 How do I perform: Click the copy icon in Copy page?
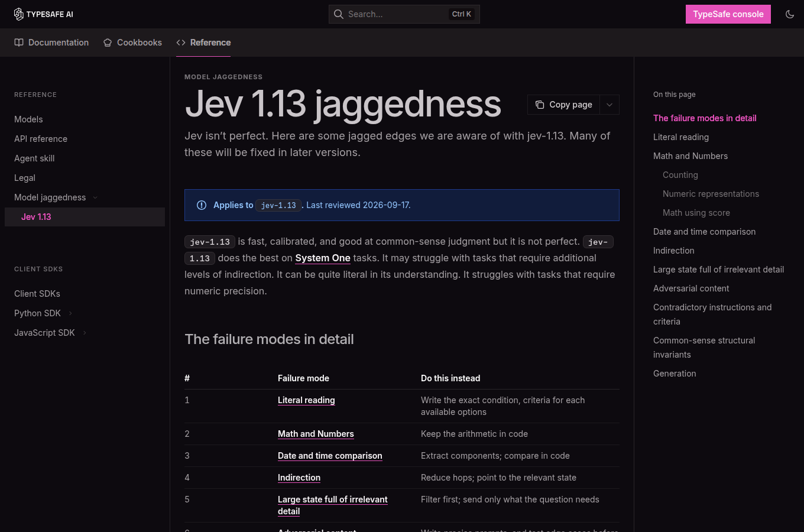tap(540, 105)
